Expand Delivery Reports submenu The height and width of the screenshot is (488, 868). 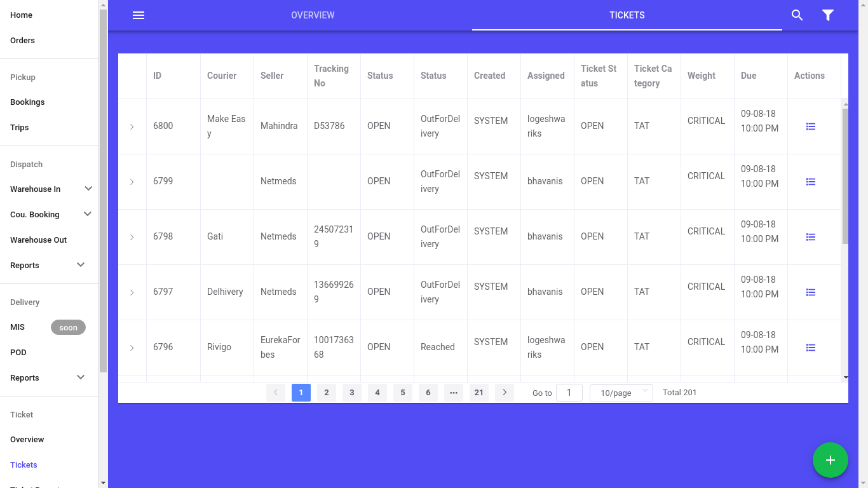coord(81,377)
